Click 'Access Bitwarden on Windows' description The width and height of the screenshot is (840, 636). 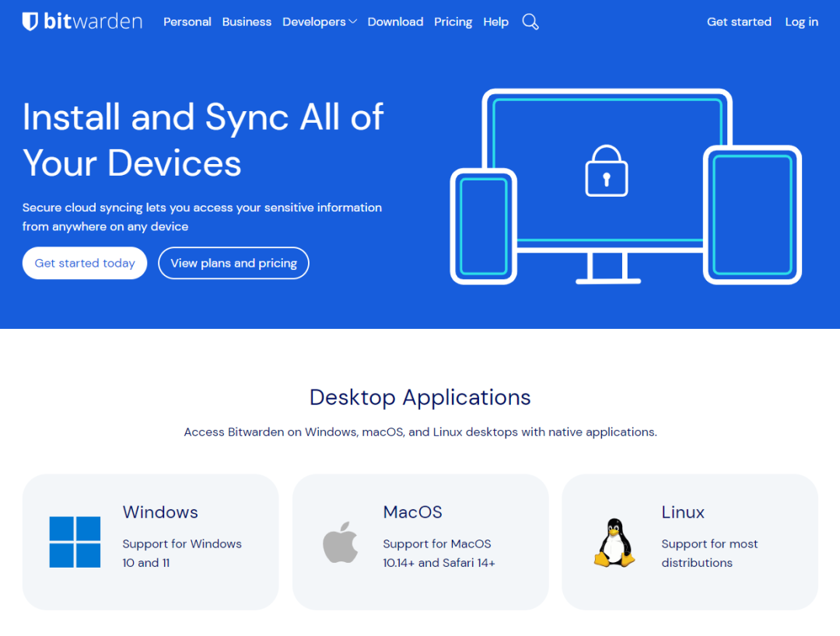[x=420, y=432]
